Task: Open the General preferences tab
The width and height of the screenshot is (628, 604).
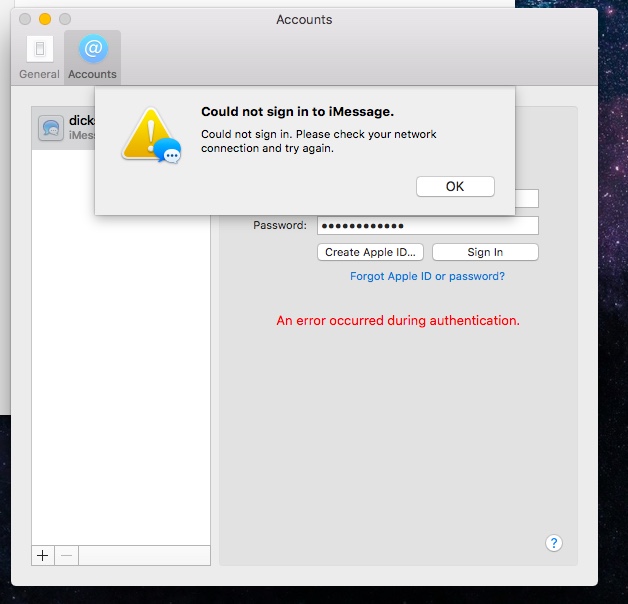Action: point(39,58)
